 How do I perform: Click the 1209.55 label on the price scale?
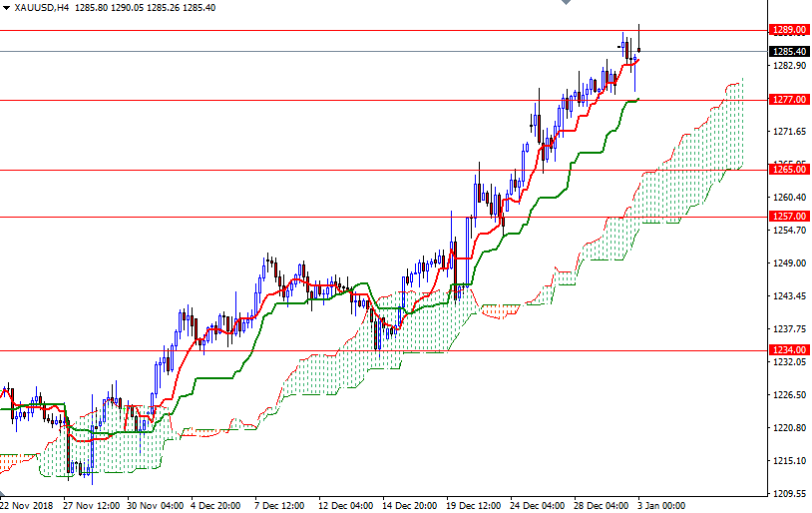point(789,494)
